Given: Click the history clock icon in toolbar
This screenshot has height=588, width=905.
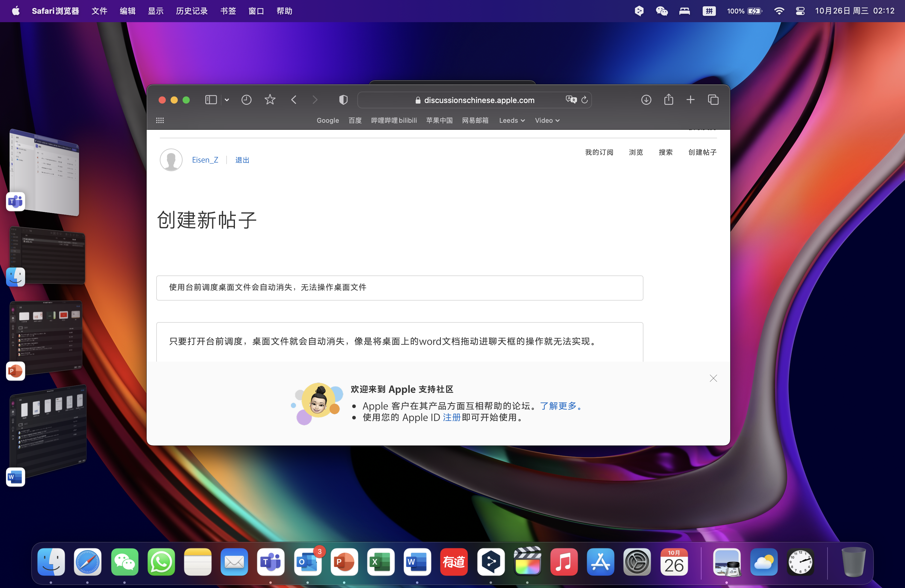Looking at the screenshot, I should 246,100.
